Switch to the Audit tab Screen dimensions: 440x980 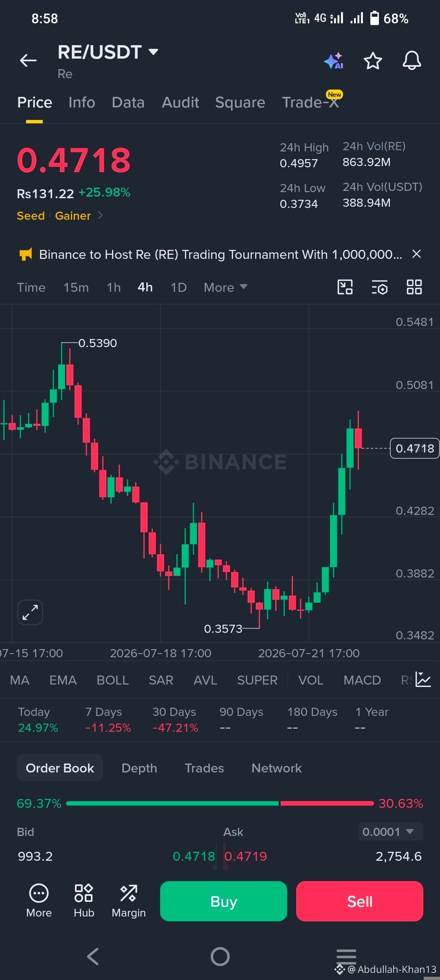pyautogui.click(x=180, y=103)
